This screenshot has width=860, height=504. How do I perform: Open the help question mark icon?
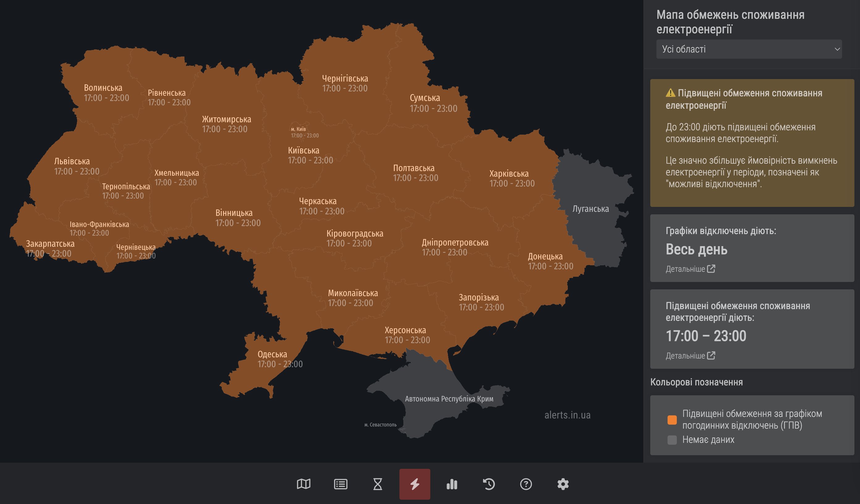pyautogui.click(x=526, y=484)
